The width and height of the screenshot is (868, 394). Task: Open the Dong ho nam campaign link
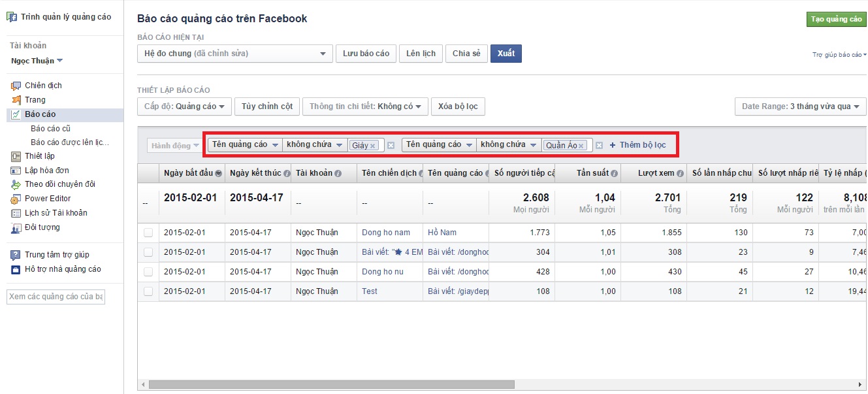coord(386,233)
